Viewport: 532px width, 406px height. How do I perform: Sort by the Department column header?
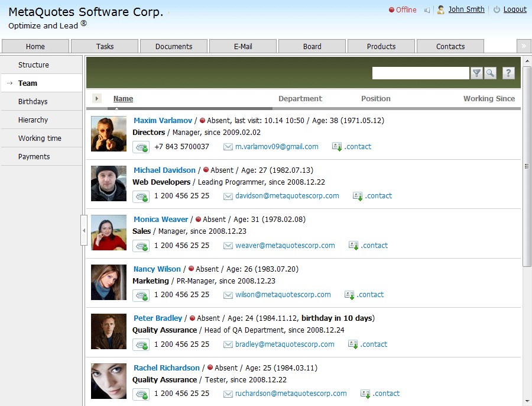pyautogui.click(x=300, y=98)
